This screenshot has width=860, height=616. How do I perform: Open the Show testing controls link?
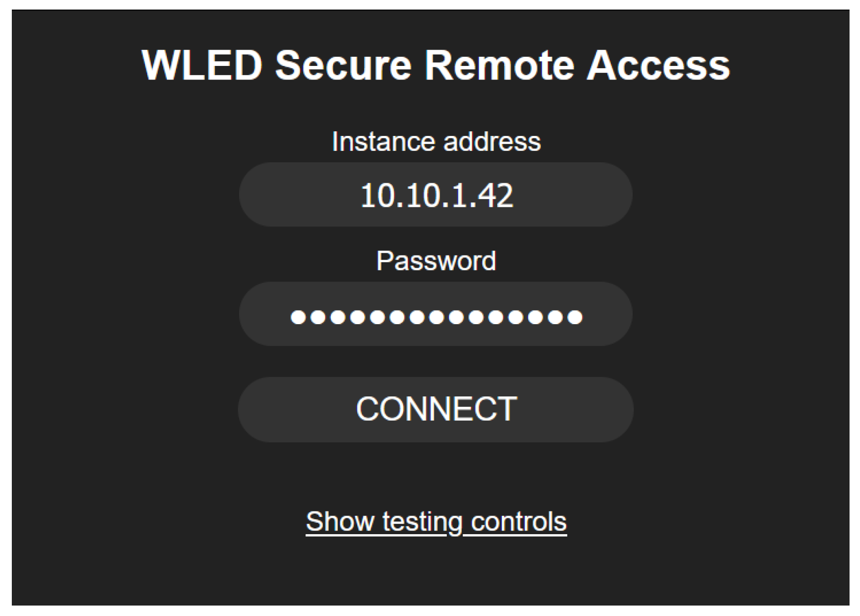pyautogui.click(x=436, y=521)
